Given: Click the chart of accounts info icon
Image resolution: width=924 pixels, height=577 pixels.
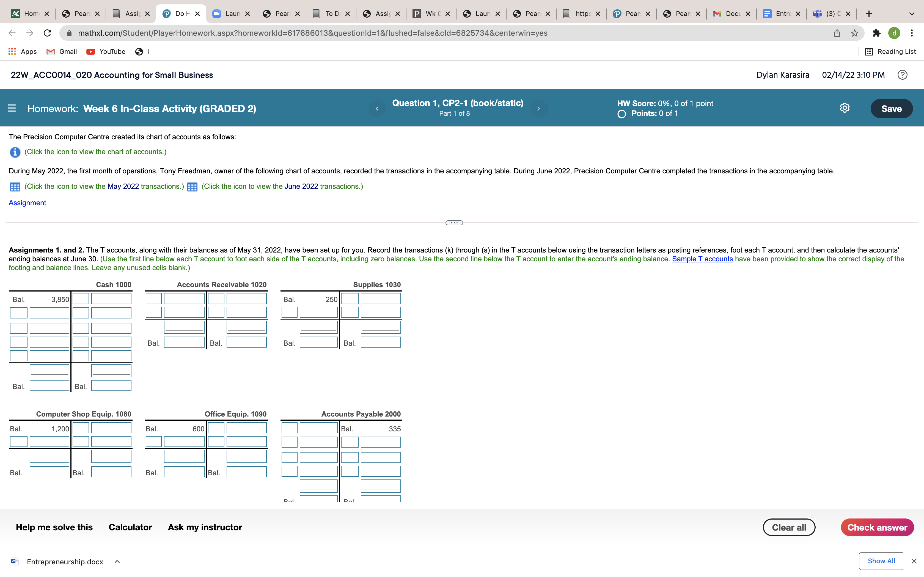Looking at the screenshot, I should [x=15, y=152].
